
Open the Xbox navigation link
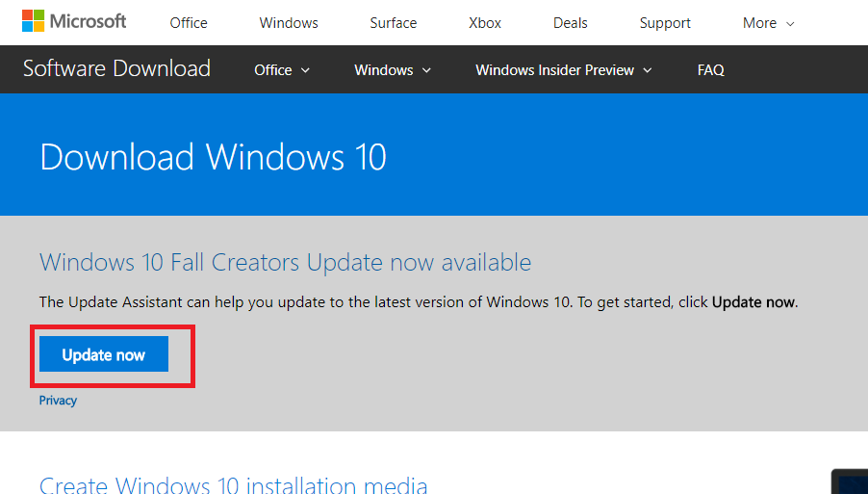485,23
